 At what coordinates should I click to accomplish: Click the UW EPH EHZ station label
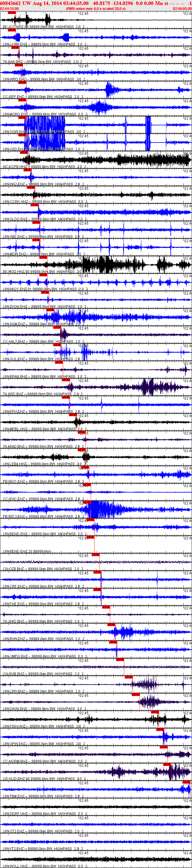point(43,412)
